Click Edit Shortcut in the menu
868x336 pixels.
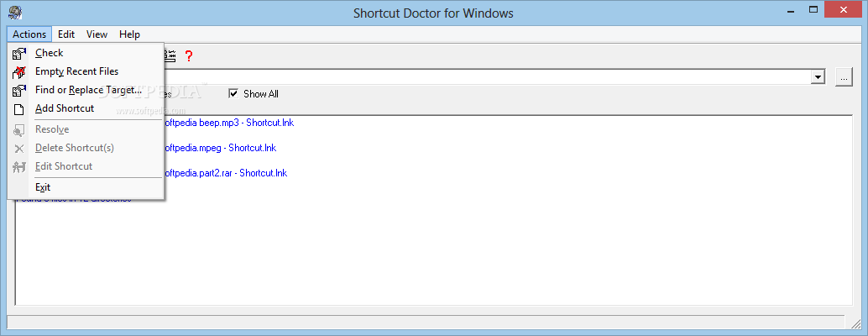pyautogui.click(x=86, y=166)
